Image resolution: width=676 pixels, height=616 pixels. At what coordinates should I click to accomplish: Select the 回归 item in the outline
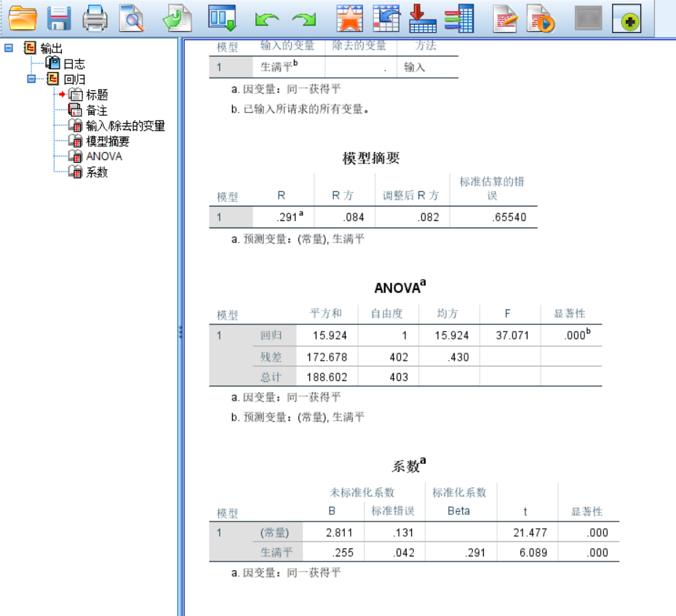tap(74, 79)
